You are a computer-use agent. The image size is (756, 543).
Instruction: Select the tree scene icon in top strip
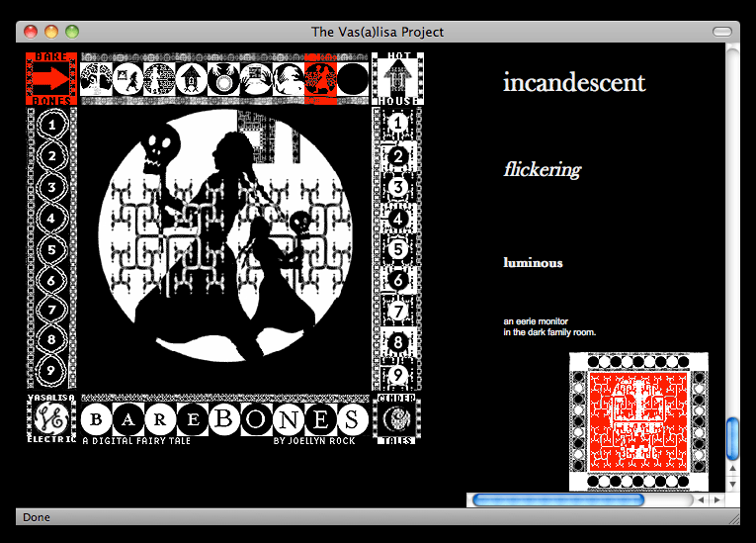pyautogui.click(x=95, y=80)
